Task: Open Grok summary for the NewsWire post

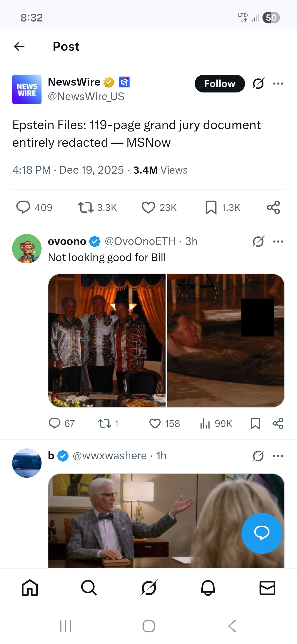Action: click(x=258, y=83)
